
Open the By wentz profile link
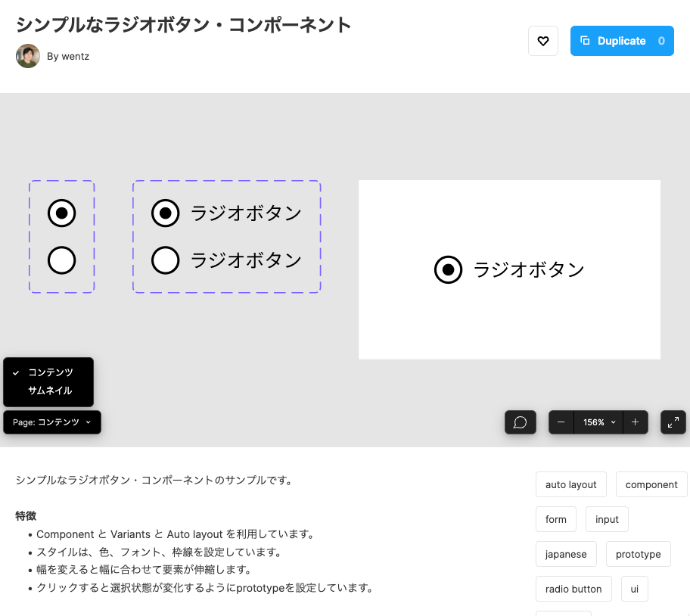click(x=69, y=56)
